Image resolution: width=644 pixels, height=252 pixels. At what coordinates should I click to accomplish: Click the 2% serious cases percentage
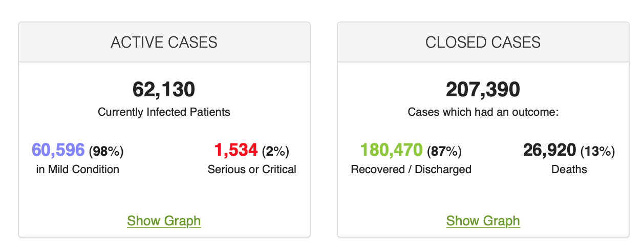(275, 151)
